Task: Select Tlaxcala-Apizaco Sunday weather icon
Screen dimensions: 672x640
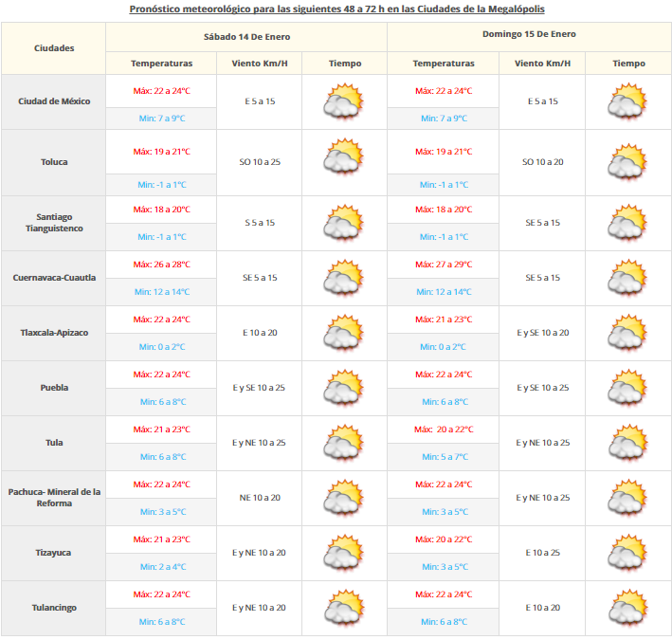Action: coord(627,333)
